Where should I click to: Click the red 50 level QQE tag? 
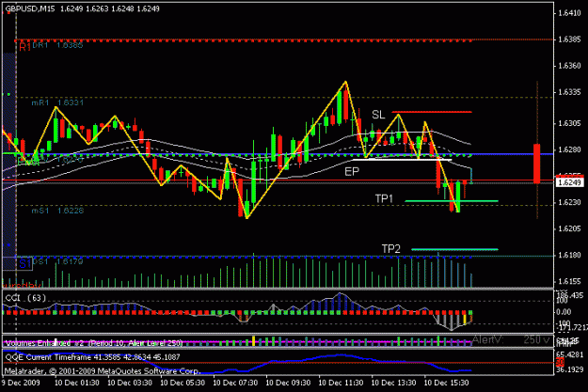[560, 363]
